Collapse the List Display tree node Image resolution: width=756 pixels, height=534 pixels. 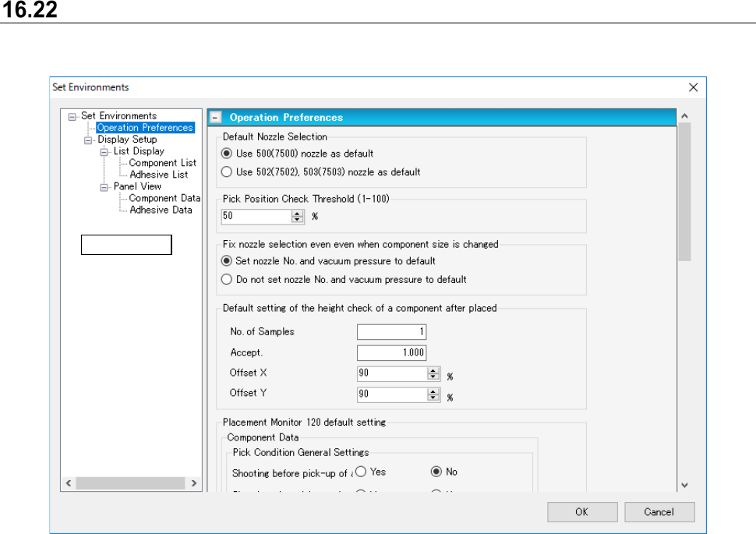click(105, 151)
